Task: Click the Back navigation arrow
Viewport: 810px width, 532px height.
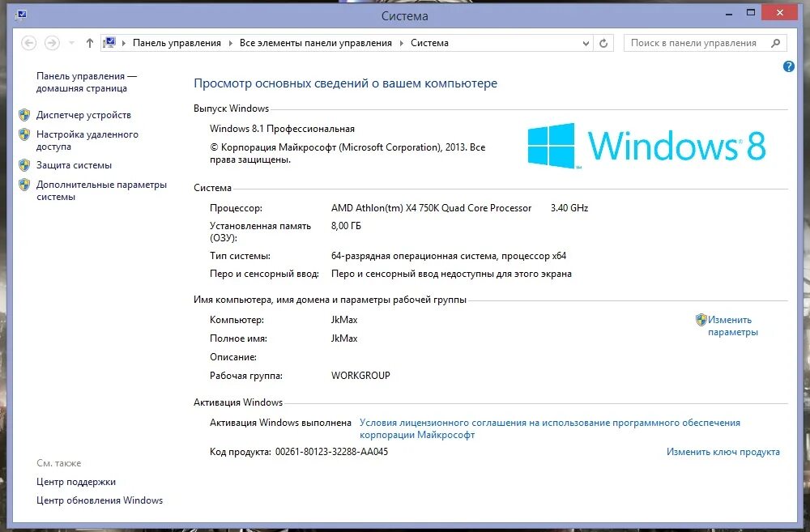Action: (x=29, y=43)
